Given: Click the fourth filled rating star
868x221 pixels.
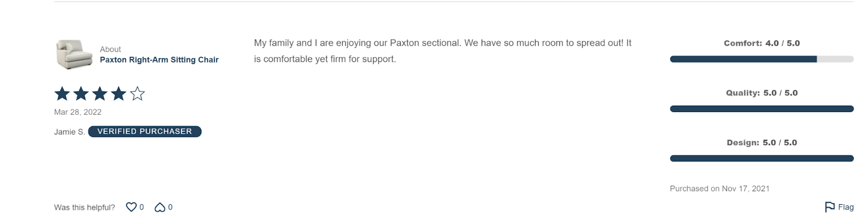Looking at the screenshot, I should click(x=118, y=94).
